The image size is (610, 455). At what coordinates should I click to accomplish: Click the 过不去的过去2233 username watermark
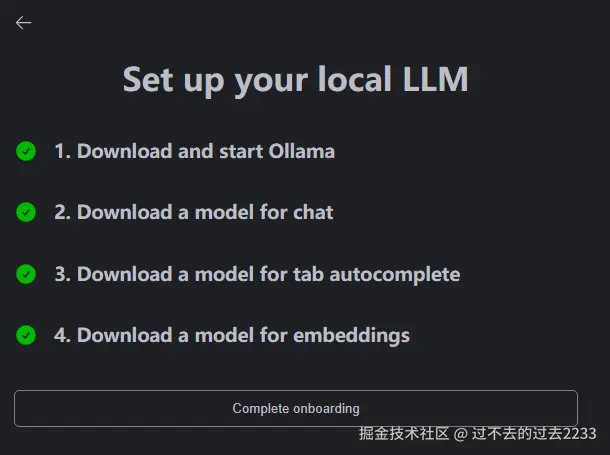click(534, 433)
